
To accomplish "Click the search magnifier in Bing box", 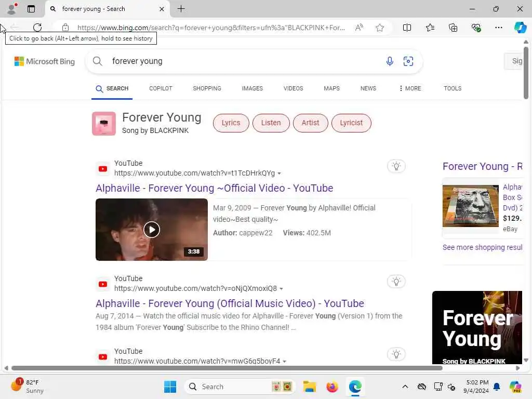I will click(97, 61).
